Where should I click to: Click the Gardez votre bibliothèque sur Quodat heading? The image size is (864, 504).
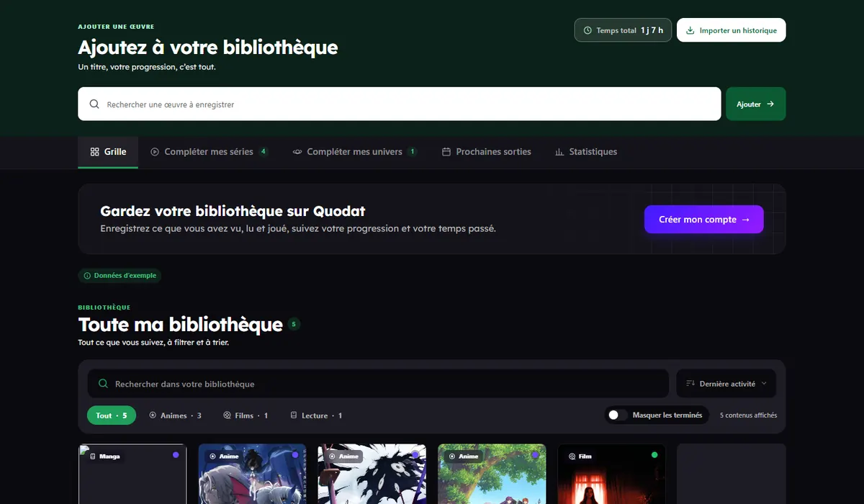click(233, 212)
